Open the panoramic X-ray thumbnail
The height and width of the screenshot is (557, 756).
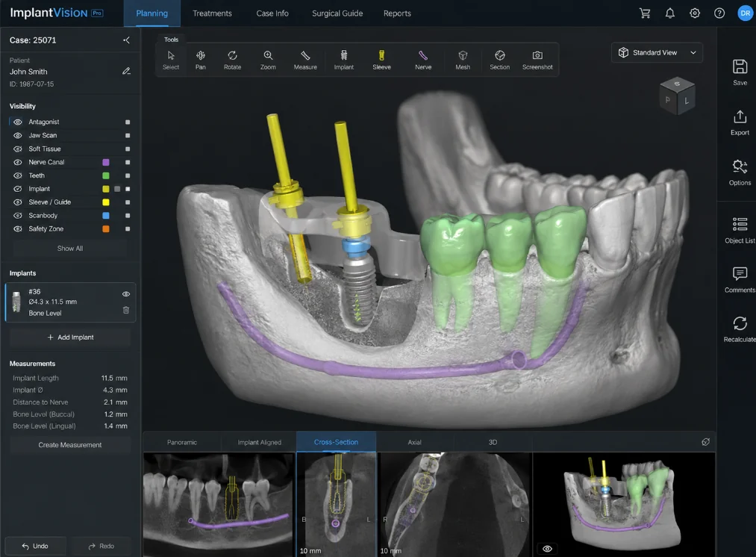click(x=219, y=505)
